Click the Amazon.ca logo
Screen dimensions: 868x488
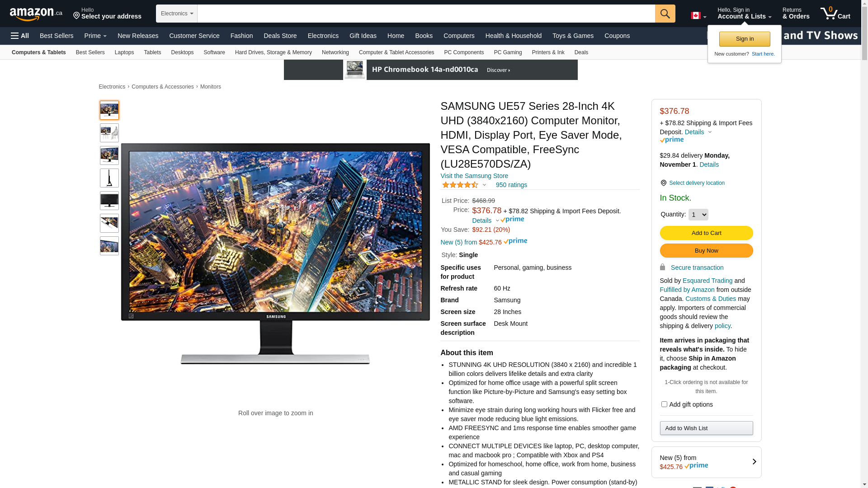tap(36, 14)
